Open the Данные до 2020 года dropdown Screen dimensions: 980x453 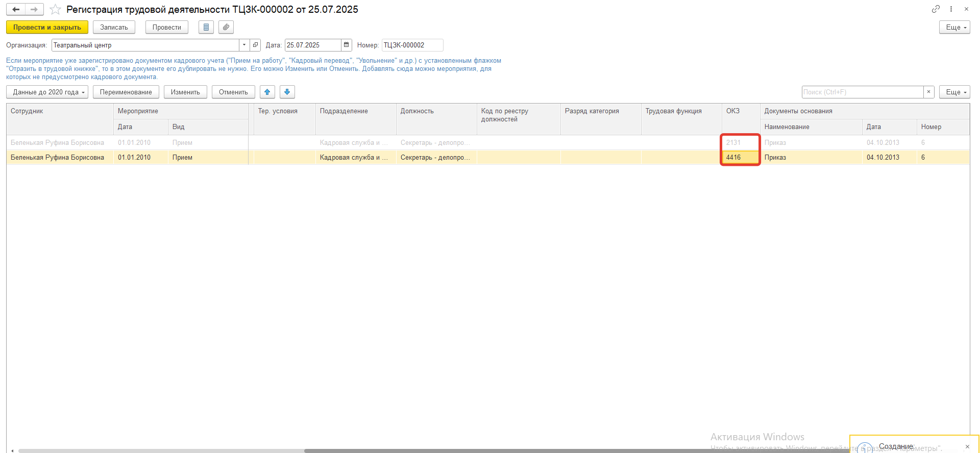point(47,92)
